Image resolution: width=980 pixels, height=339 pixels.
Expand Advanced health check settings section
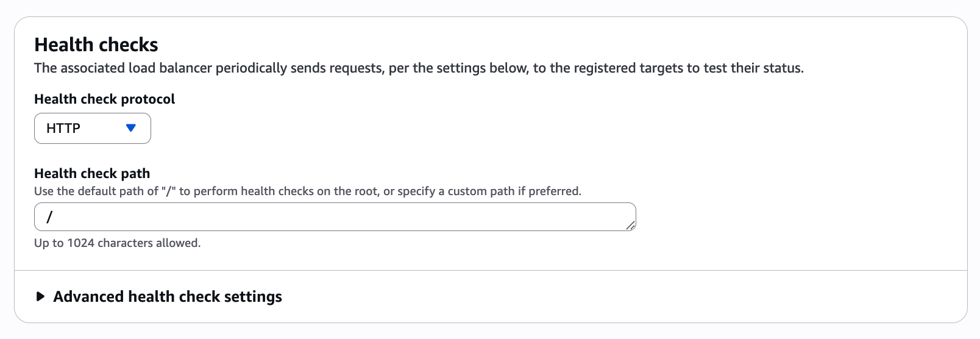pyautogui.click(x=167, y=297)
